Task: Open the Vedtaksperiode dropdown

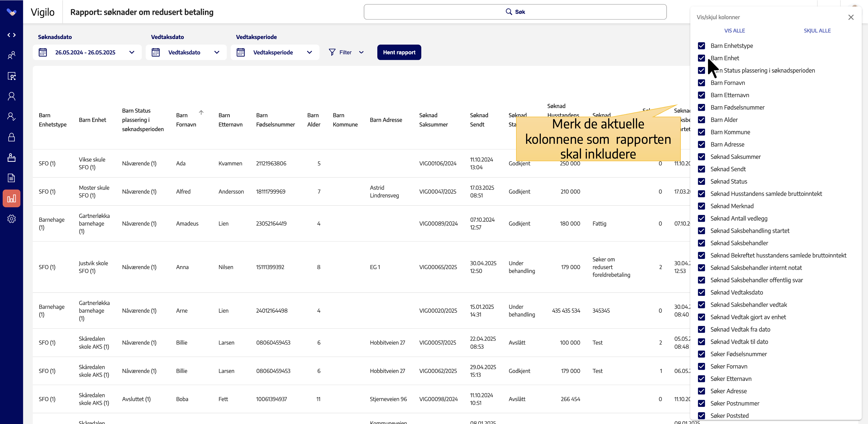Action: pos(275,52)
